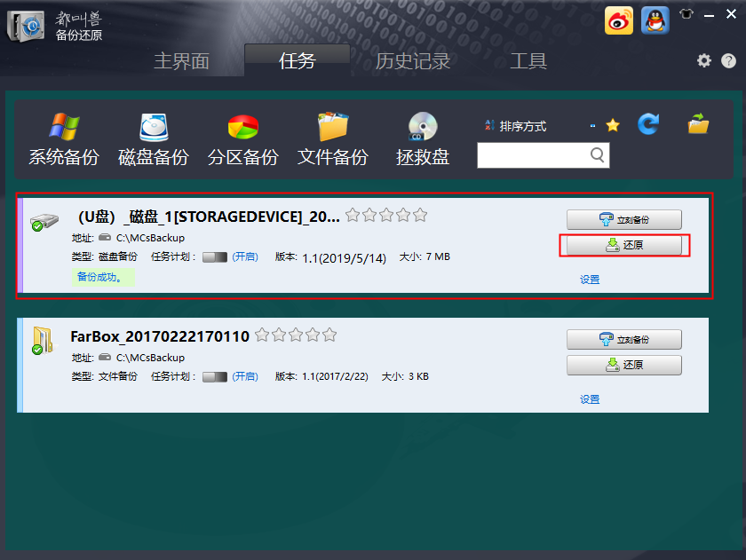Switch to the 主界面 tab
The height and width of the screenshot is (560, 746).
(181, 61)
